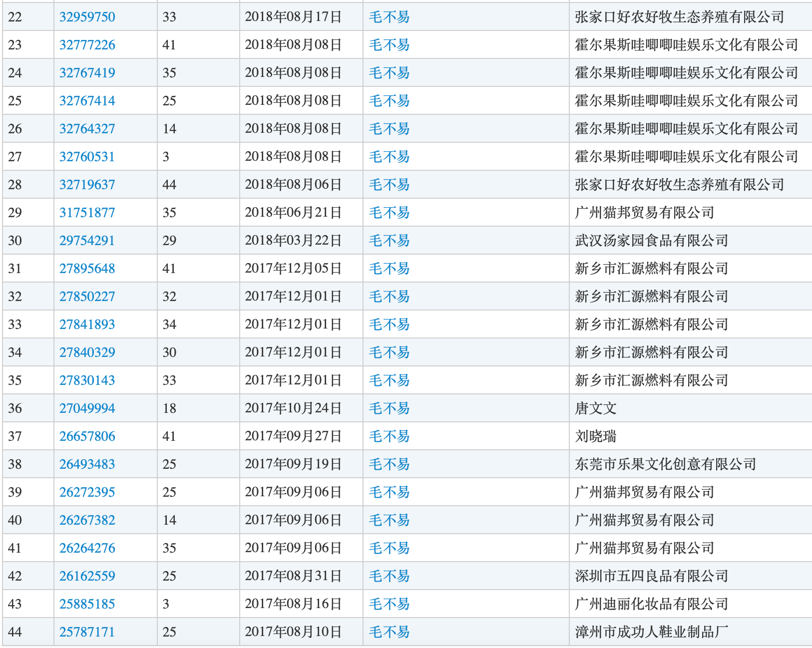
Task: Click registration 25885185 for 广州迪丽化妆品
Action: pos(86,604)
